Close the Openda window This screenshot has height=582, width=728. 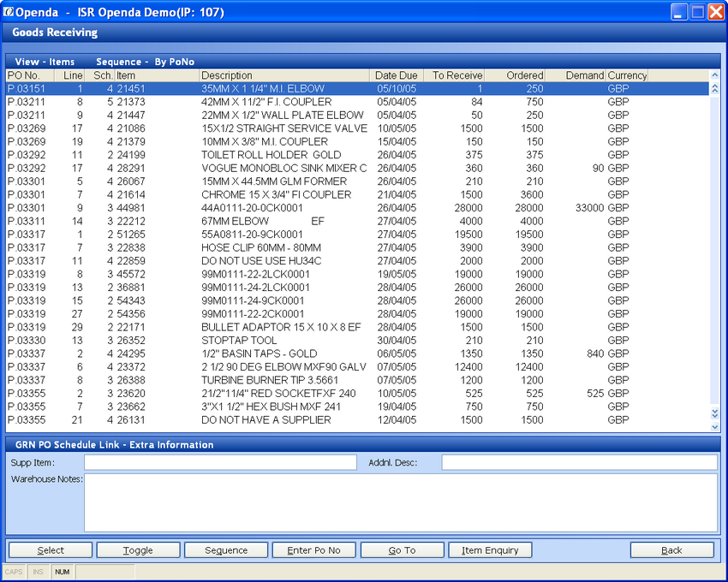click(715, 12)
